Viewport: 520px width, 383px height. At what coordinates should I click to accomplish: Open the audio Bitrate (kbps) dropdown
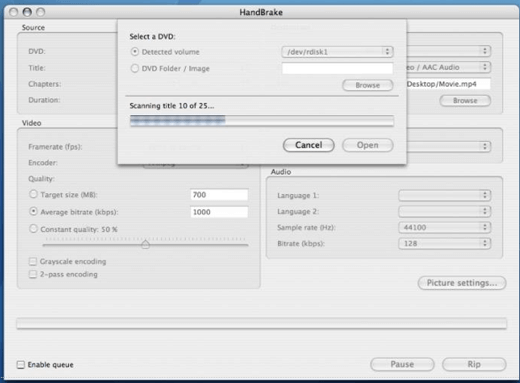445,243
